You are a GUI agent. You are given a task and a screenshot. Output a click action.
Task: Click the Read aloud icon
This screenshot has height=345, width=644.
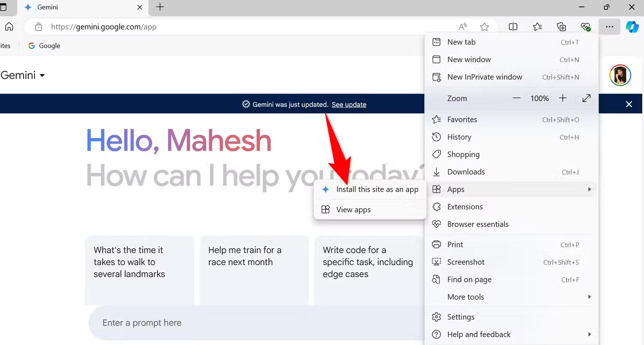pos(463,27)
